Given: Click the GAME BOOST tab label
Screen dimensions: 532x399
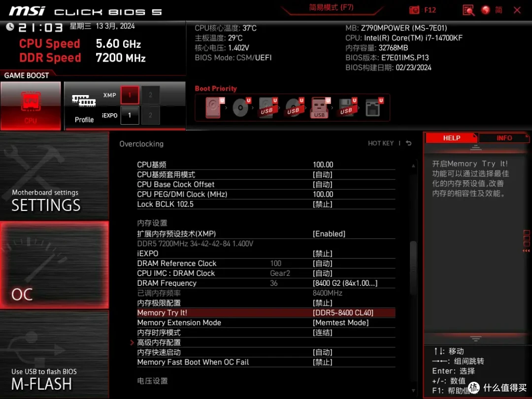Looking at the screenshot, I should click(27, 75).
